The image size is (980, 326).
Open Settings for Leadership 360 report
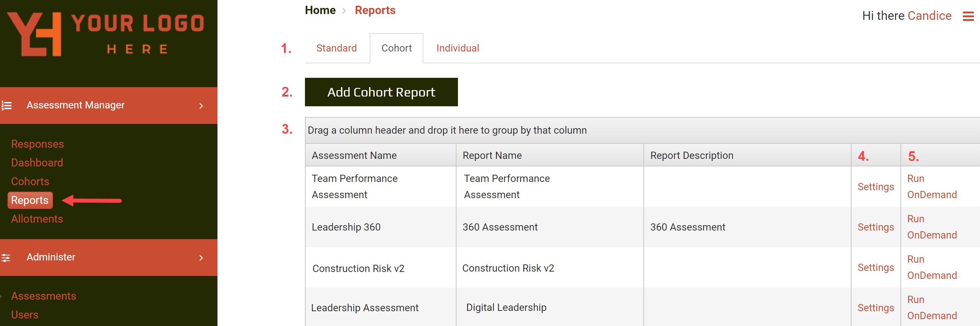tap(875, 227)
